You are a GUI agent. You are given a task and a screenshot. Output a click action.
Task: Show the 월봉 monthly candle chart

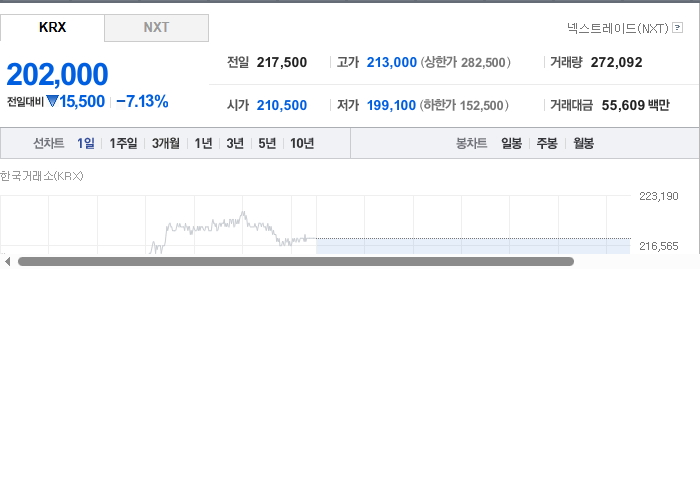click(583, 143)
